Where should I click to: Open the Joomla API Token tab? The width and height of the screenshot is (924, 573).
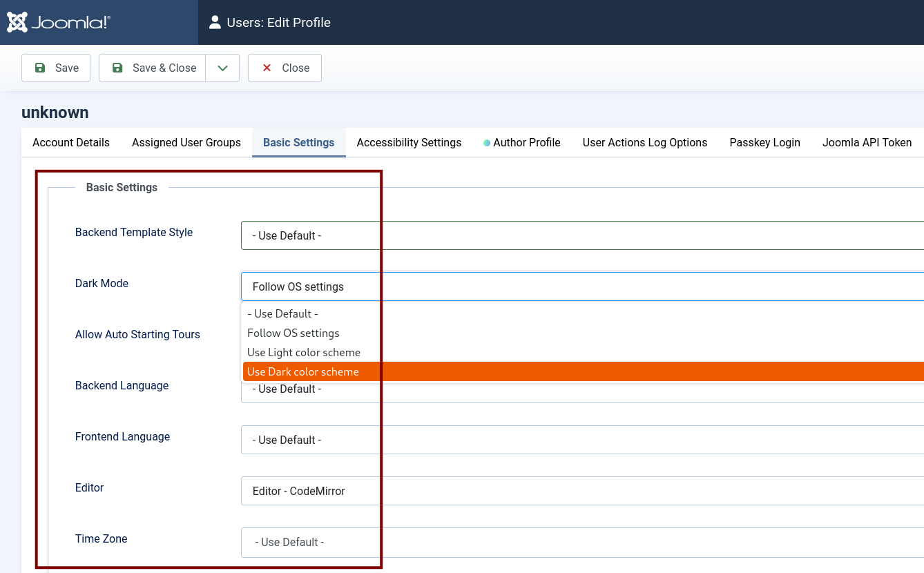[x=867, y=142]
